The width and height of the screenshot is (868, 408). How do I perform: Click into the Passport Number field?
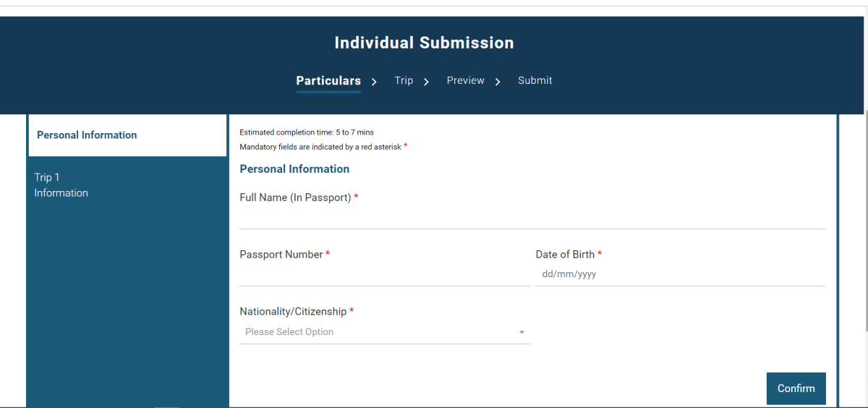pos(384,275)
